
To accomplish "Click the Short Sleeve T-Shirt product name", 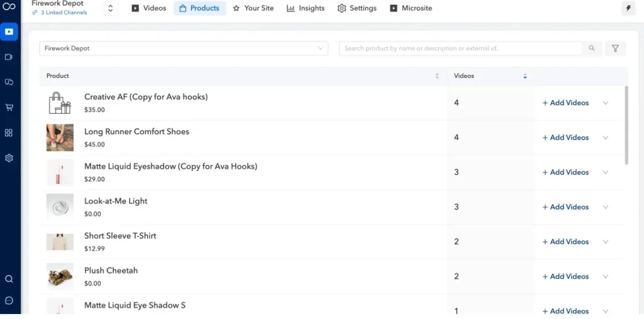I will (x=120, y=236).
